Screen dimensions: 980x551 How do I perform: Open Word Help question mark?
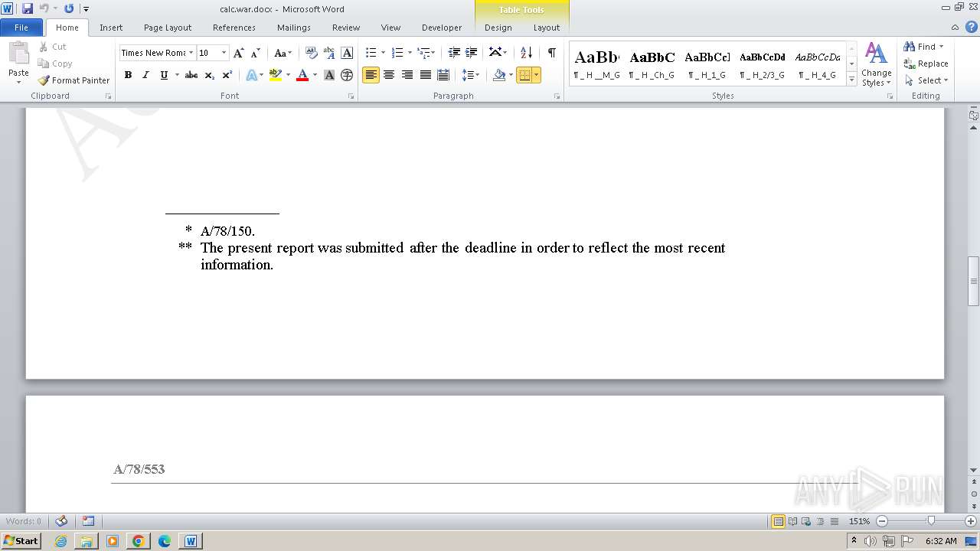tap(972, 27)
